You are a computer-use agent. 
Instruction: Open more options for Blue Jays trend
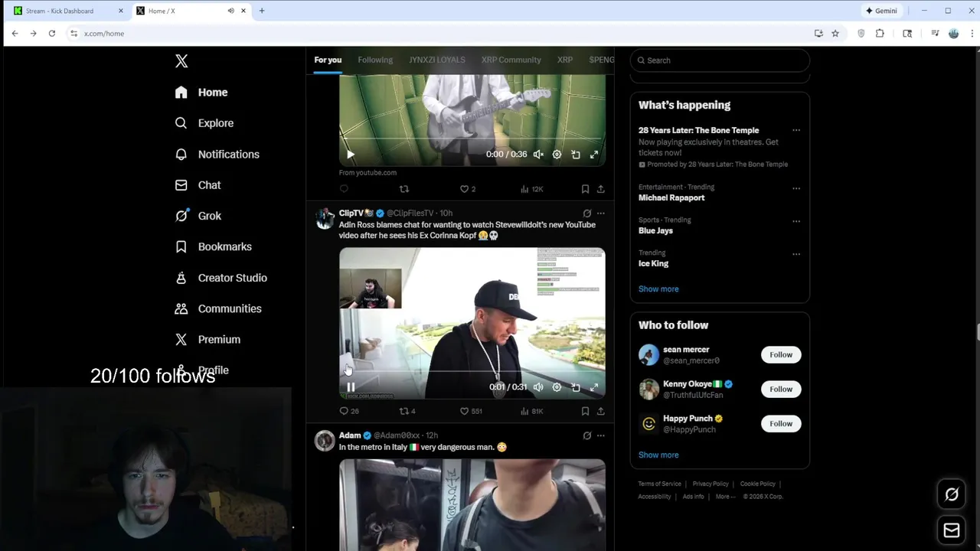coord(796,221)
